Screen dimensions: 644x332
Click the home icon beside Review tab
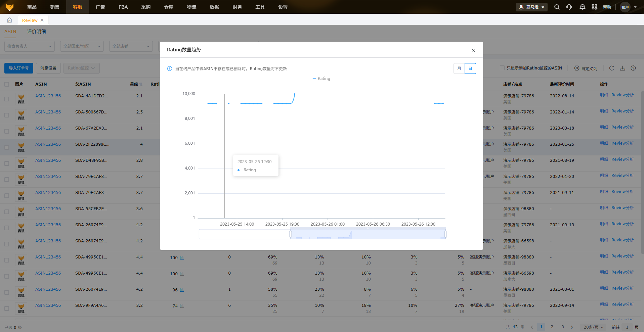[x=9, y=20]
